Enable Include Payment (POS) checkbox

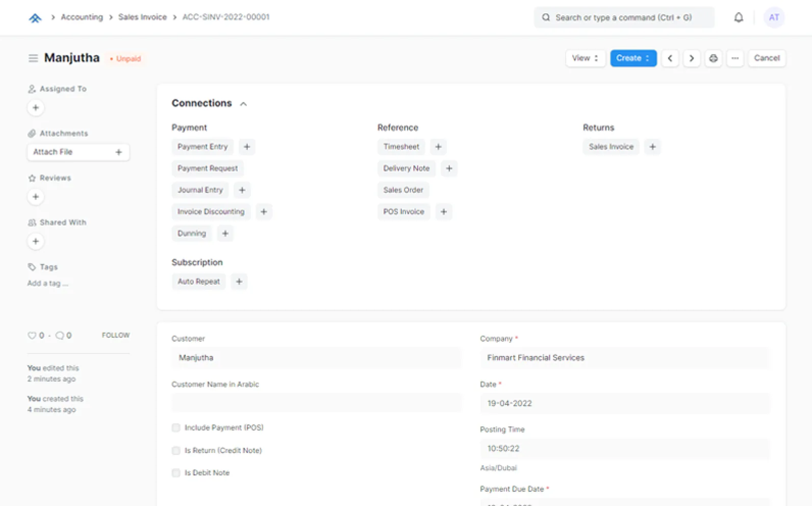(176, 428)
